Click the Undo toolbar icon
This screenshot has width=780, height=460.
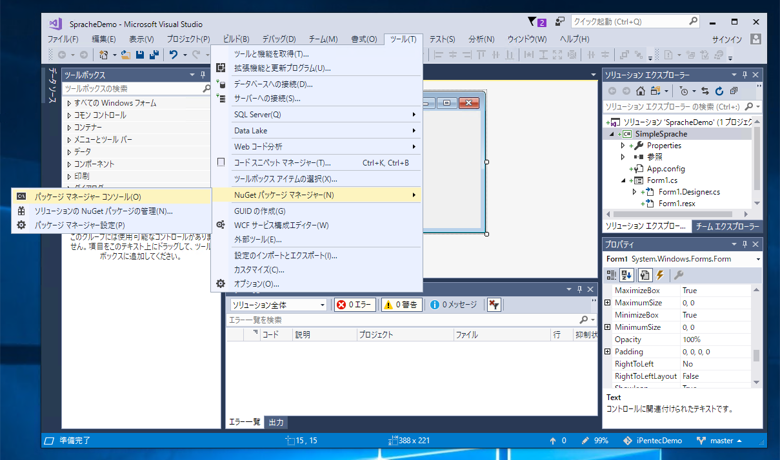[x=173, y=55]
